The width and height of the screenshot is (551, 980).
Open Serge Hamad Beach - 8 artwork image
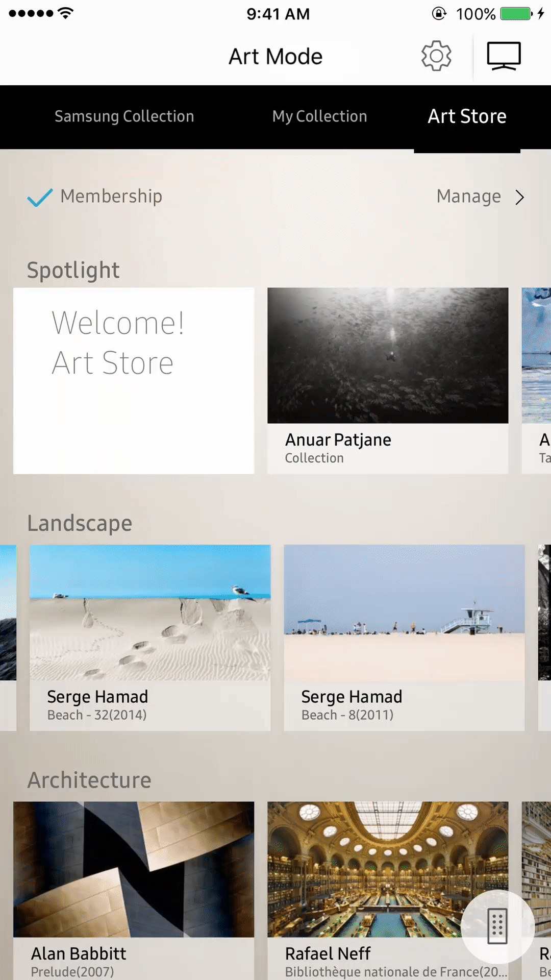(x=404, y=612)
